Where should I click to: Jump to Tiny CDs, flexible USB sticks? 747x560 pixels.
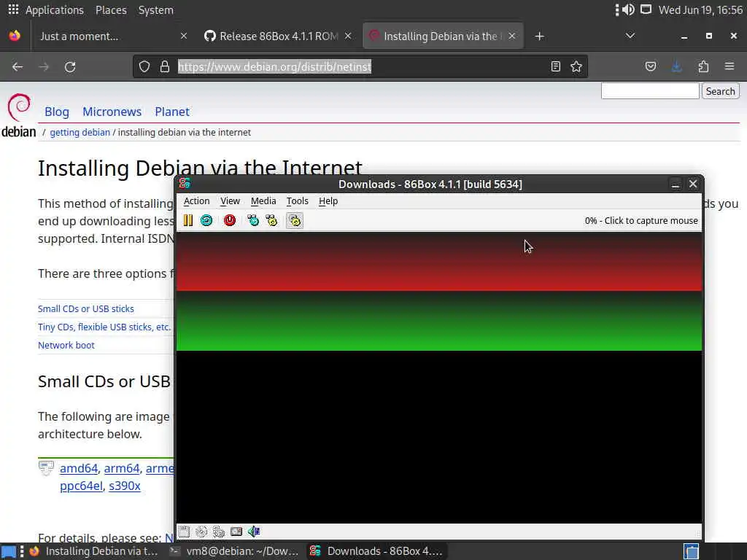pyautogui.click(x=104, y=327)
